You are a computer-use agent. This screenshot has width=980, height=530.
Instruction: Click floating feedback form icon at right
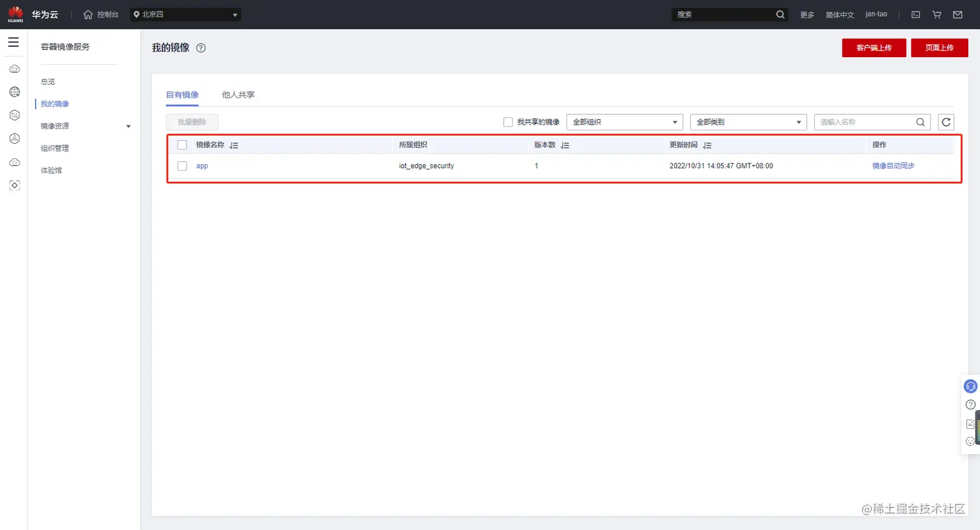pos(970,424)
